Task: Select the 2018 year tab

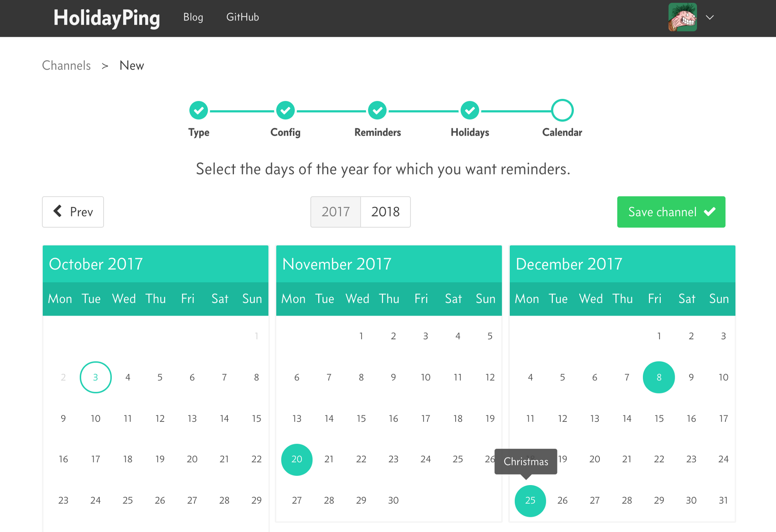Action: point(386,211)
